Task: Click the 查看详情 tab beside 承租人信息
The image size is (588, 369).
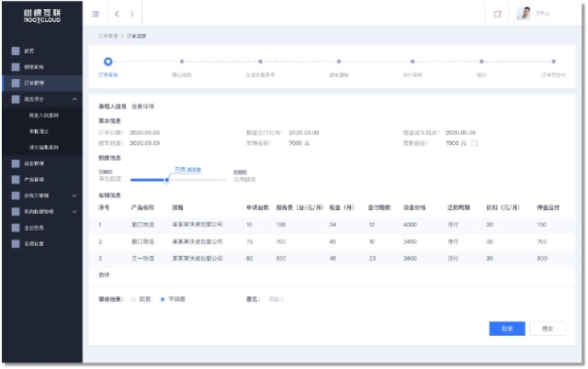Action: (146, 107)
